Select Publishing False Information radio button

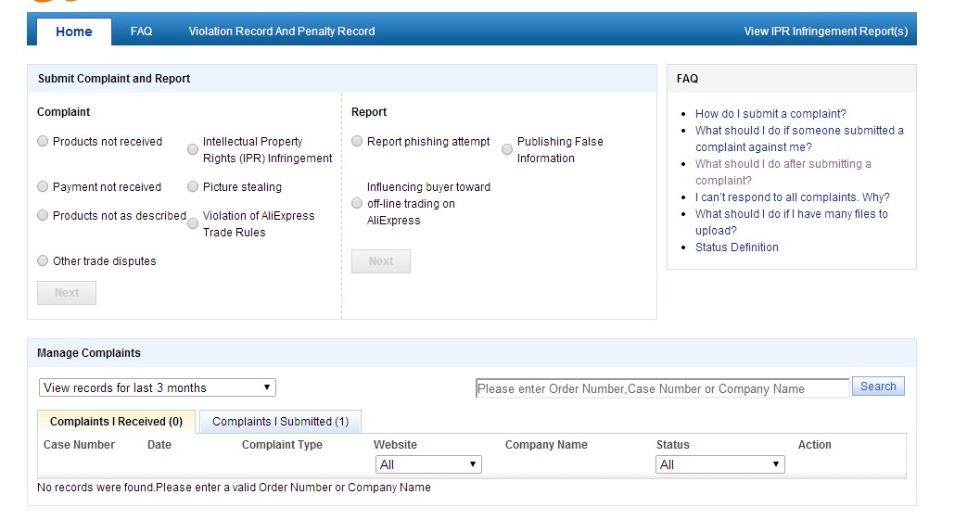pyautogui.click(x=507, y=150)
